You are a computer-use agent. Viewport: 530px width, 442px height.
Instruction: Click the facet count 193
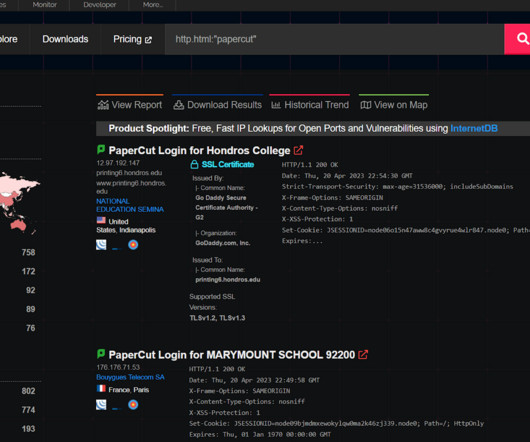(28, 429)
